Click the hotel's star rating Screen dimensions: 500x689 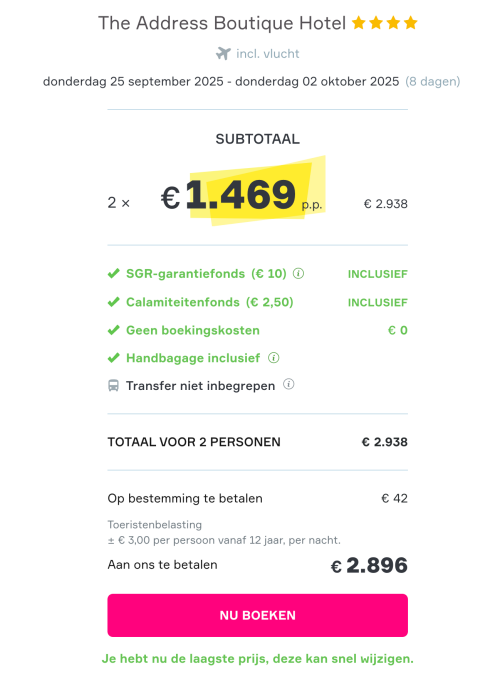384,22
